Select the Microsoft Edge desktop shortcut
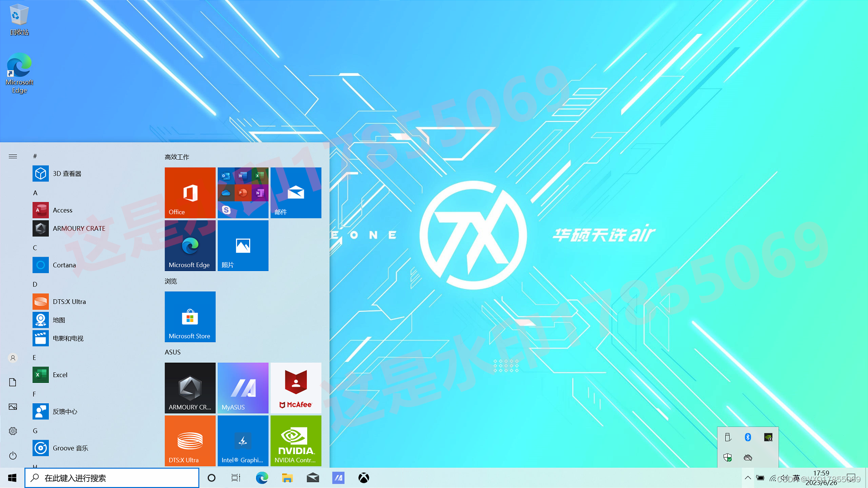Screen dimensions: 868x488 click(19, 73)
